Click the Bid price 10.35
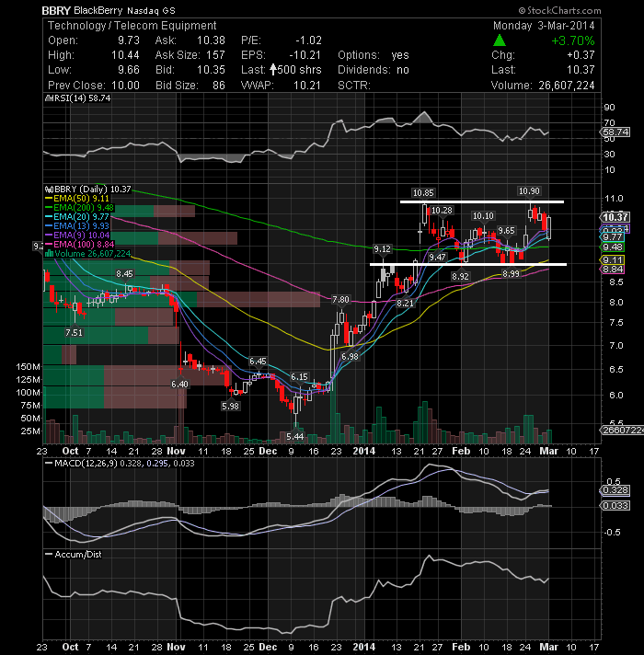The image size is (644, 655). (x=211, y=70)
